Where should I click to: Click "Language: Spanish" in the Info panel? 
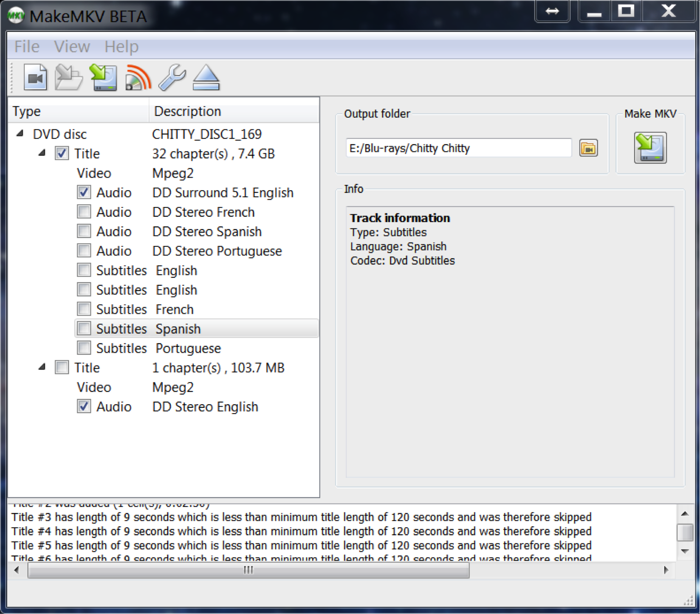(x=398, y=246)
